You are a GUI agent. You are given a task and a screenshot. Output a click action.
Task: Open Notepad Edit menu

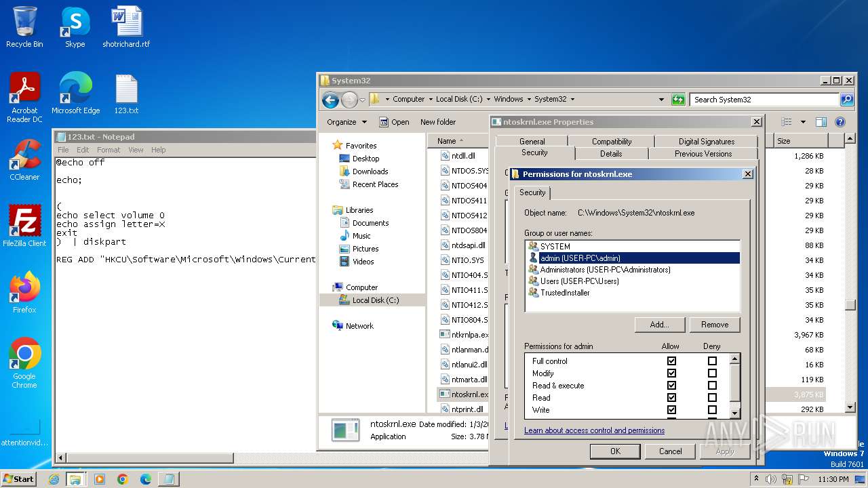click(83, 150)
